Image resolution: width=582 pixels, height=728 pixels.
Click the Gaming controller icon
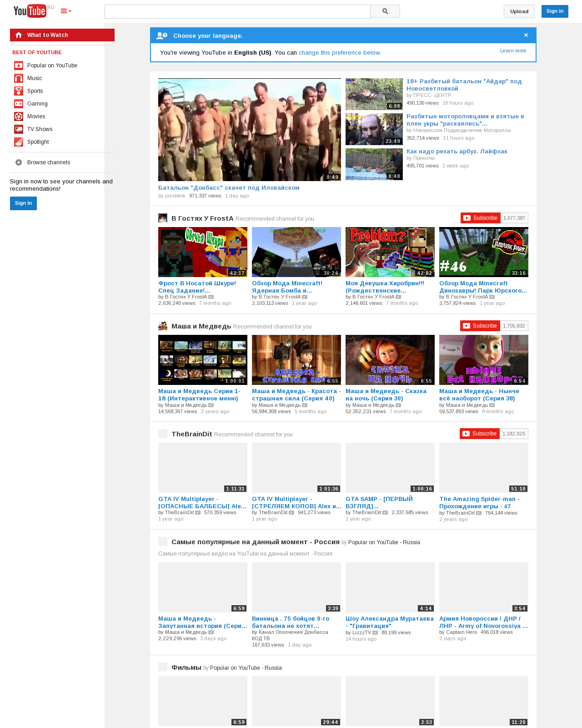pos(19,104)
